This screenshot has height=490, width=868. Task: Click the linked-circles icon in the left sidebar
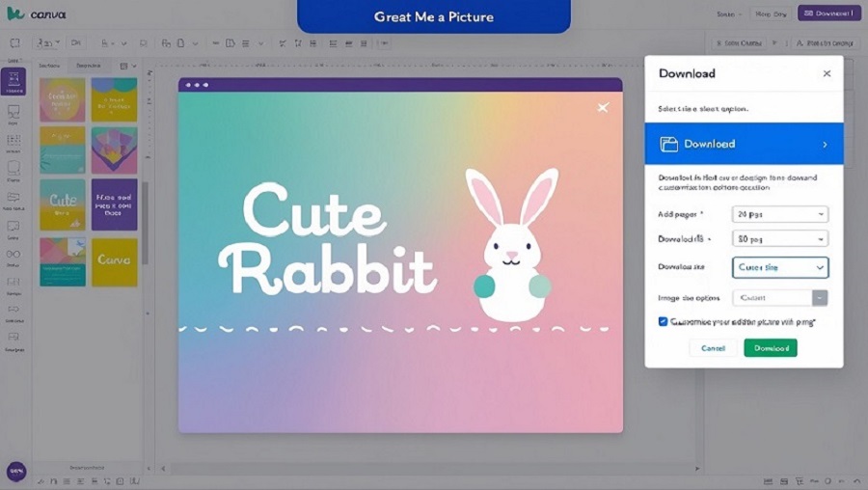click(14, 254)
